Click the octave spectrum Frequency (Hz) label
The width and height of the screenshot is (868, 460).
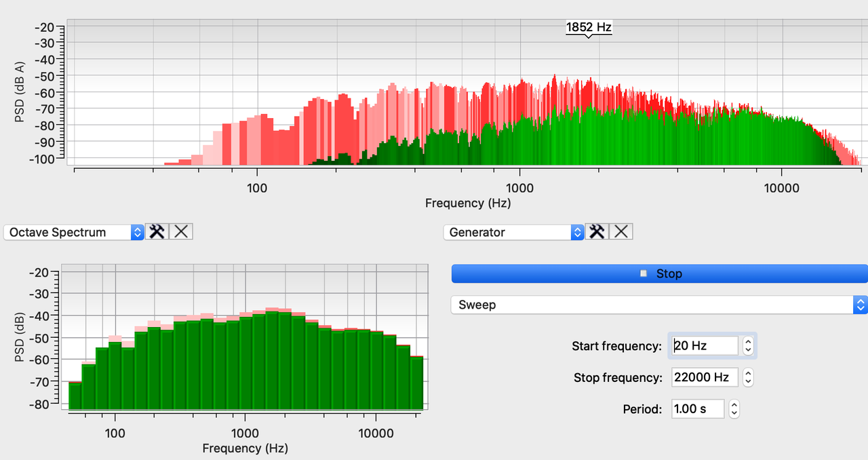[x=245, y=448]
